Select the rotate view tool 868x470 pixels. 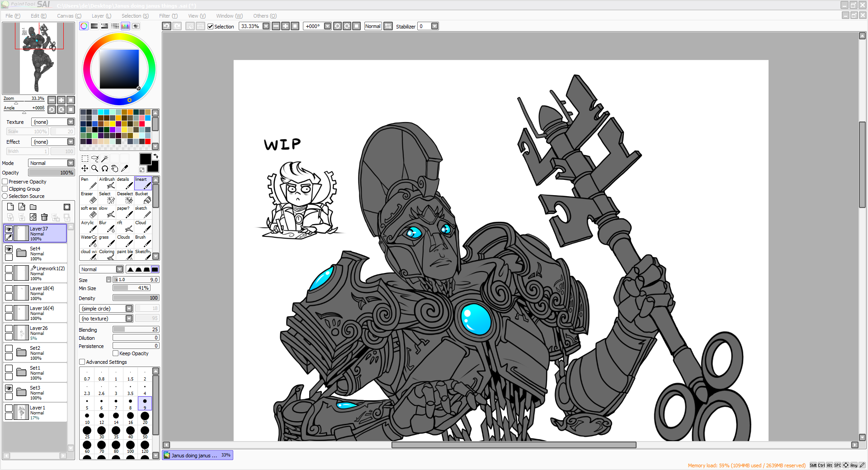[x=104, y=169]
